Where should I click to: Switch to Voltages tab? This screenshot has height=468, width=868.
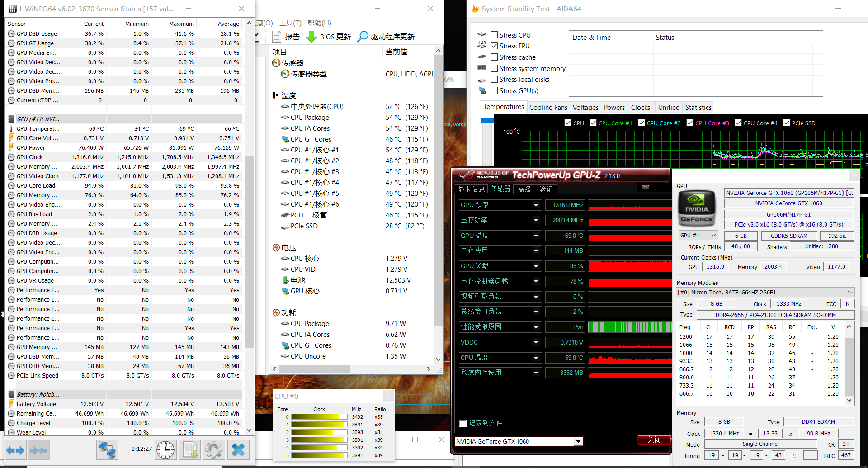585,107
